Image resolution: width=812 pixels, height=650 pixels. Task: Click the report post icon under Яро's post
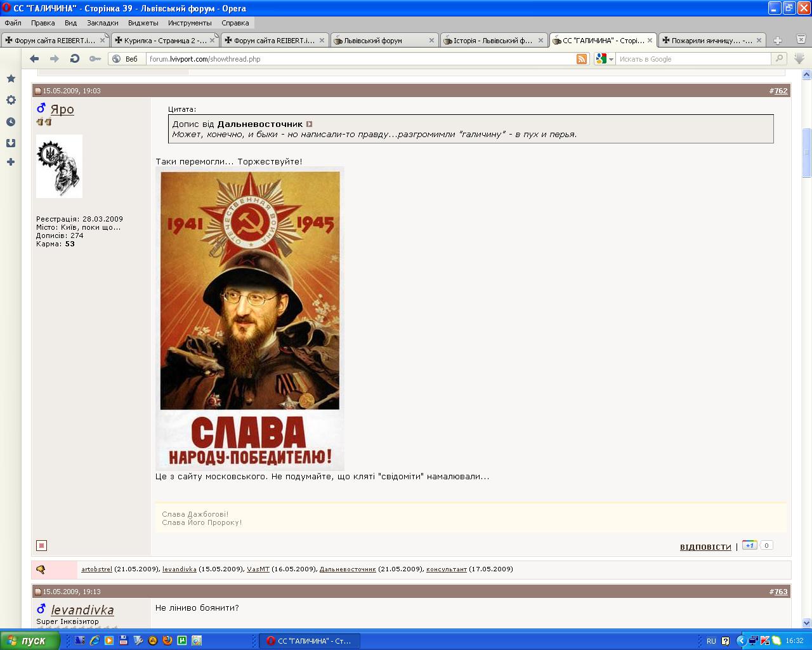pos(41,545)
